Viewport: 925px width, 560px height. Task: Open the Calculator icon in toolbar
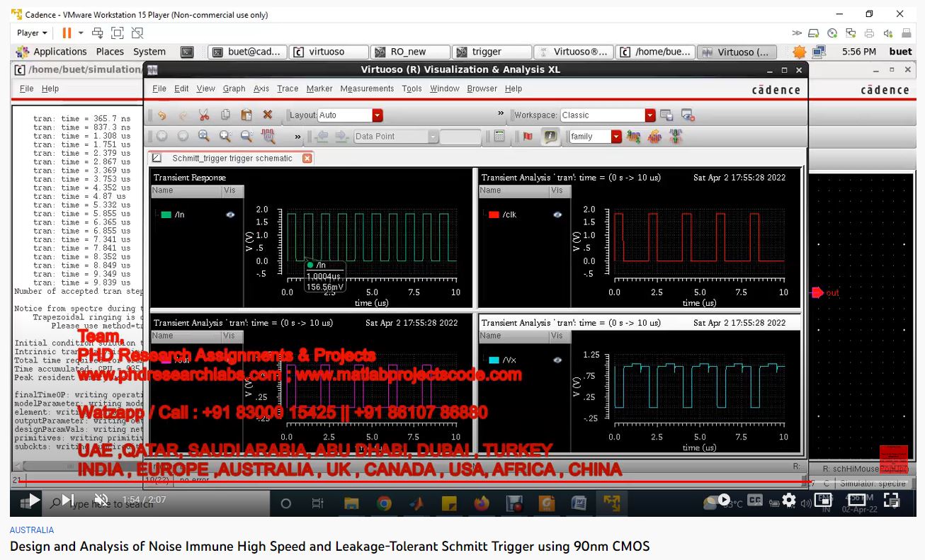click(499, 137)
